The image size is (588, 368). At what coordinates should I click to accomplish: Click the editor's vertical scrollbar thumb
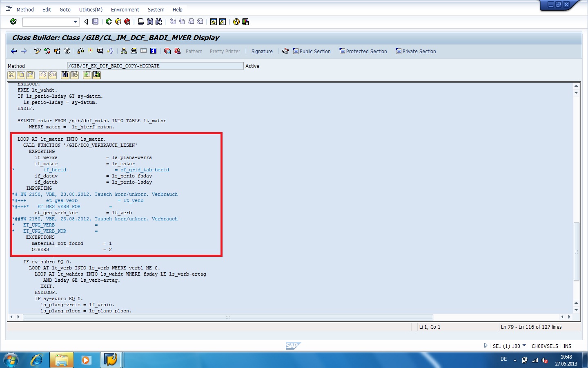pyautogui.click(x=576, y=251)
